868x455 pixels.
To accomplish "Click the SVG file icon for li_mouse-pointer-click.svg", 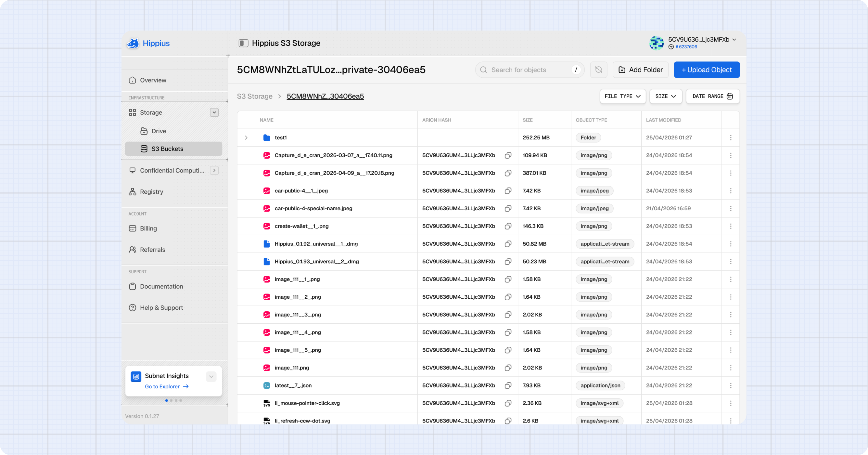I will (266, 403).
